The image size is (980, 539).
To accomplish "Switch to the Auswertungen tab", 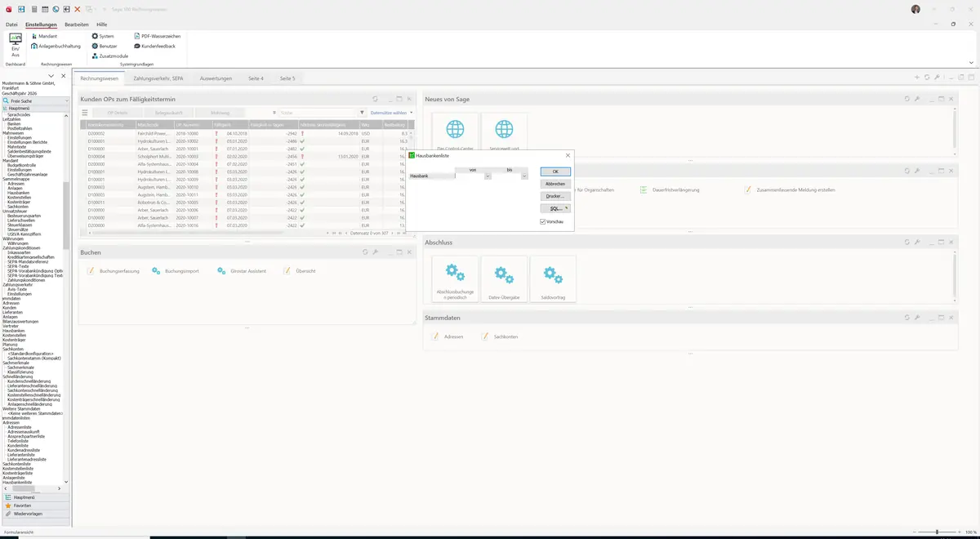I will click(216, 78).
